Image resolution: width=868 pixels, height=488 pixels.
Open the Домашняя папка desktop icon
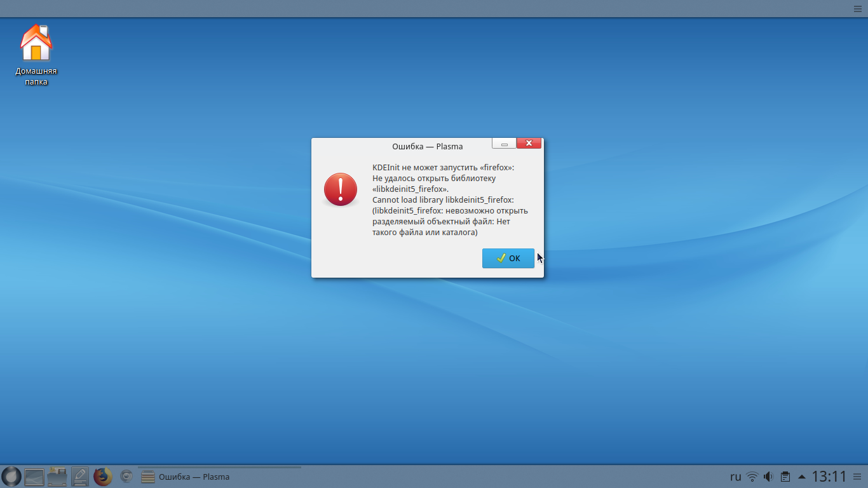(x=36, y=55)
